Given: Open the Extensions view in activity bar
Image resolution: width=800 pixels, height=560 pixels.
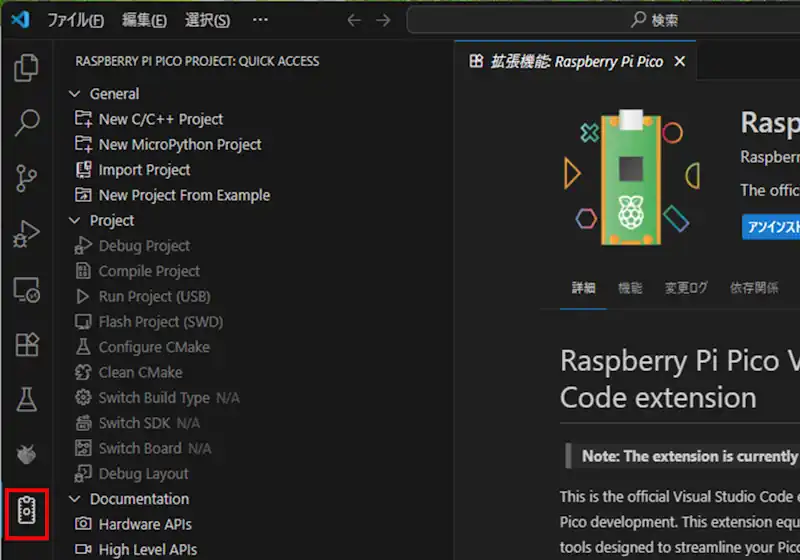Looking at the screenshot, I should pyautogui.click(x=26, y=345).
